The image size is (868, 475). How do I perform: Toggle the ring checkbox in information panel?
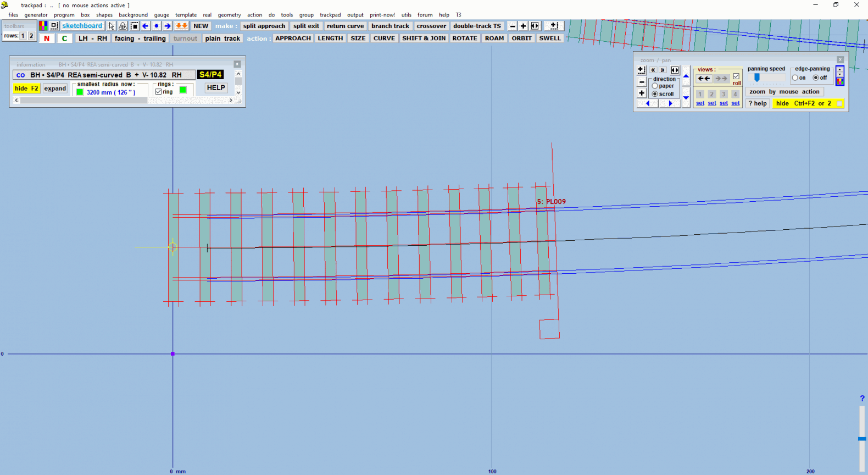click(159, 92)
